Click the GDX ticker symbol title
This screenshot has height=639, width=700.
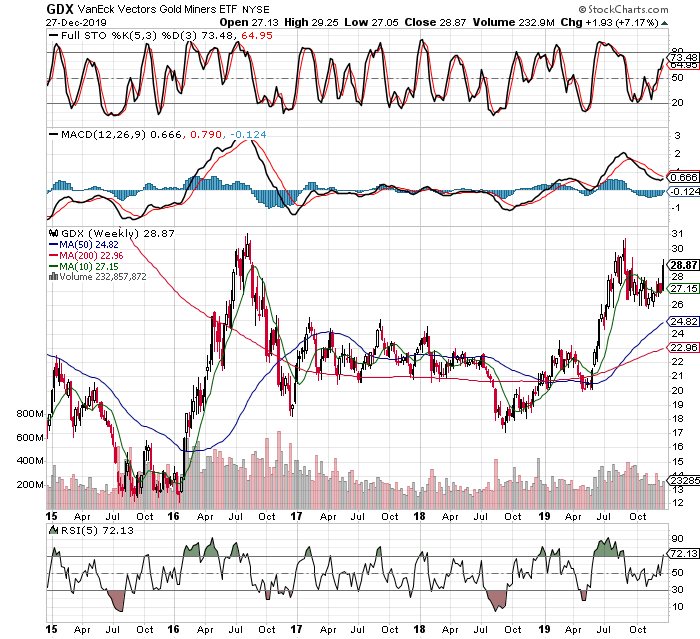click(59, 9)
